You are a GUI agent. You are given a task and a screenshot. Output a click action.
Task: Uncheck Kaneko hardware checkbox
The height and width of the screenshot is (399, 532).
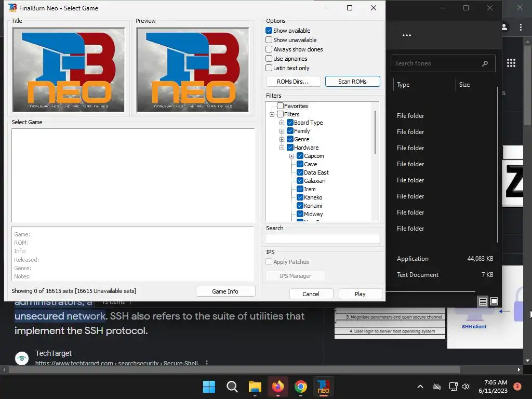pos(300,197)
